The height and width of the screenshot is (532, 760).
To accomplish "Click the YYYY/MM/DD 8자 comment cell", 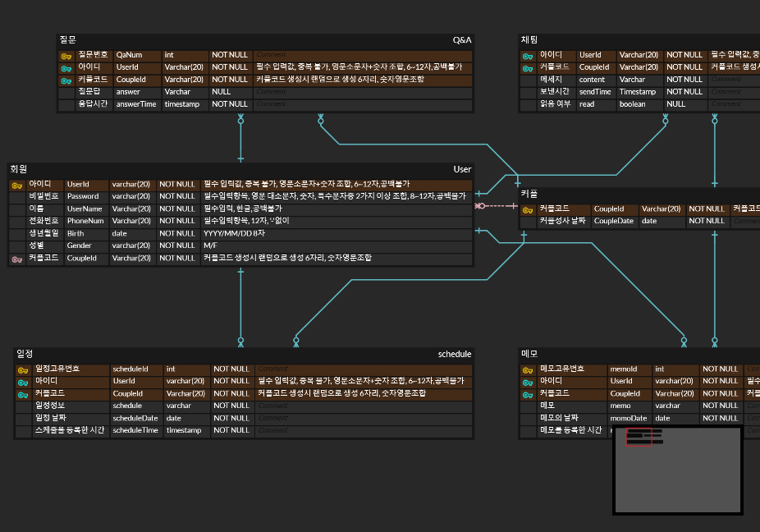I will [337, 234].
